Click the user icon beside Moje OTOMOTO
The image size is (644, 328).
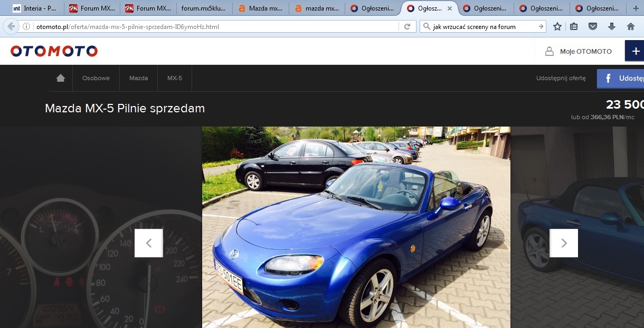tap(550, 51)
